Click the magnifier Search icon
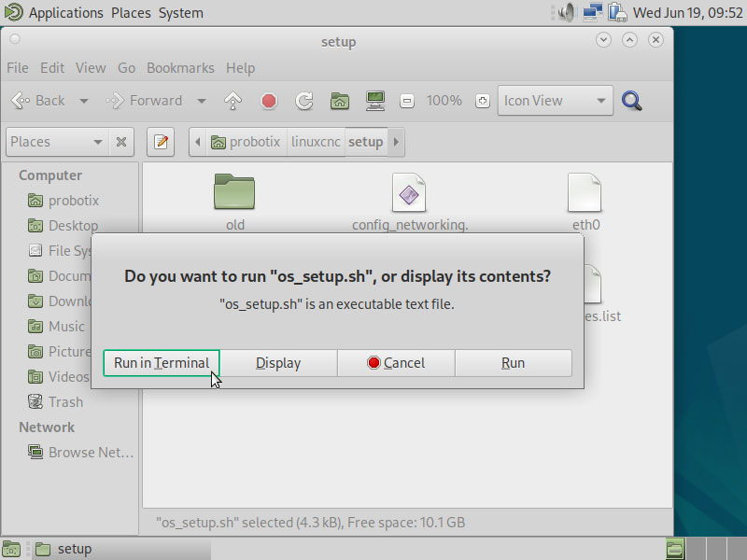Viewport: 747px width, 560px height. [632, 101]
